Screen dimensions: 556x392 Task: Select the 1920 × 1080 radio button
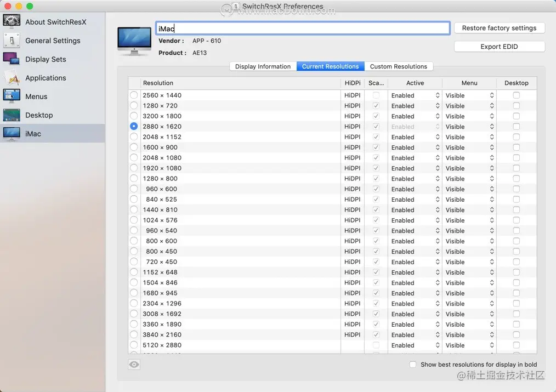point(134,168)
